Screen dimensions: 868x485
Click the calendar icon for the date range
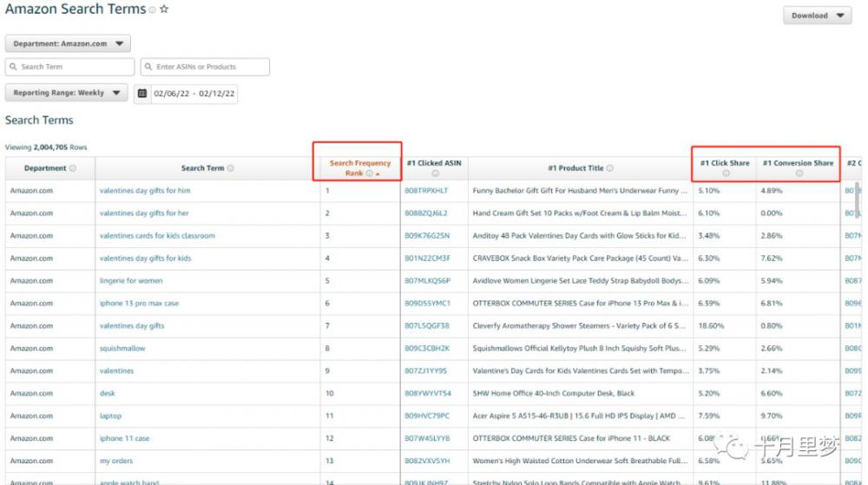pyautogui.click(x=142, y=94)
